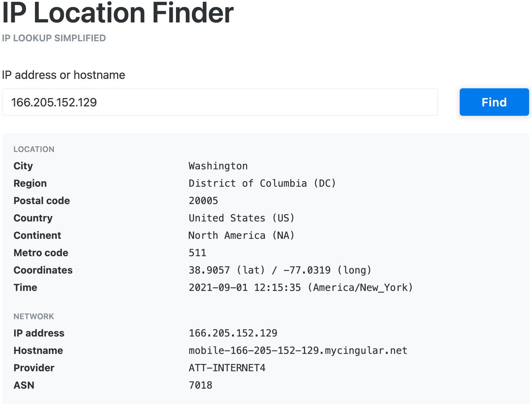Click the Coordinates row label
This screenshot has height=406, width=532.
pyautogui.click(x=43, y=270)
